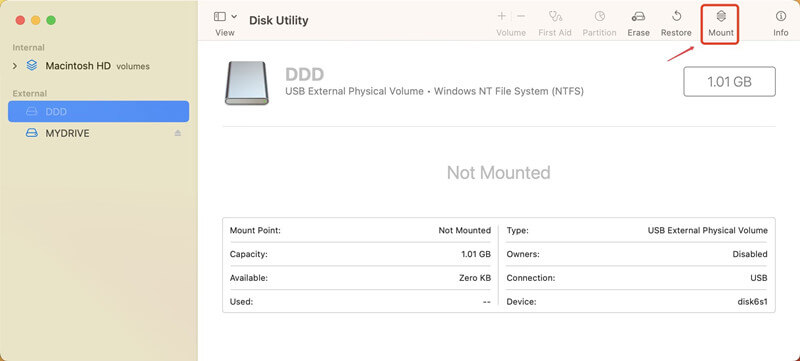800x361 pixels.
Task: Eject MYDRIVE using the eject icon
Action: point(178,133)
